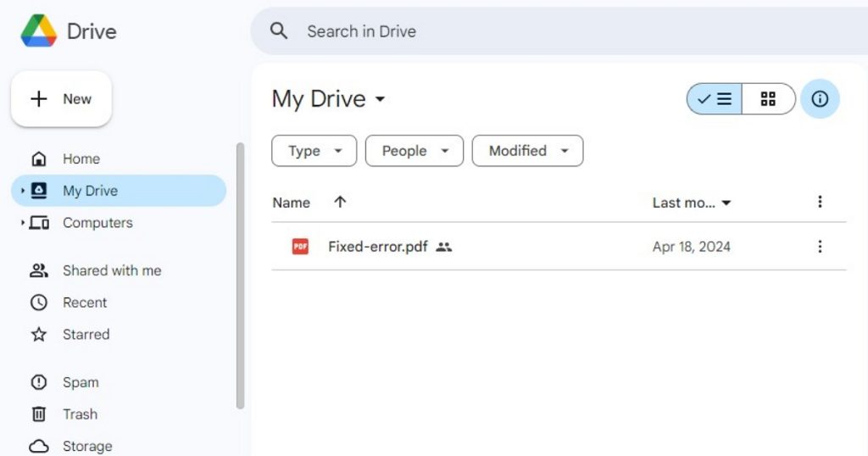Expand the My Drive title dropdown
The image size is (868, 456).
click(380, 99)
